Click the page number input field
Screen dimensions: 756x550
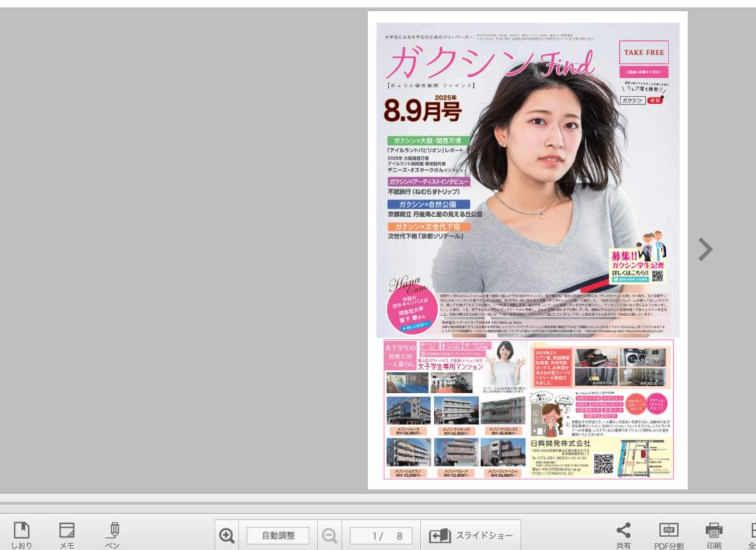click(x=381, y=535)
